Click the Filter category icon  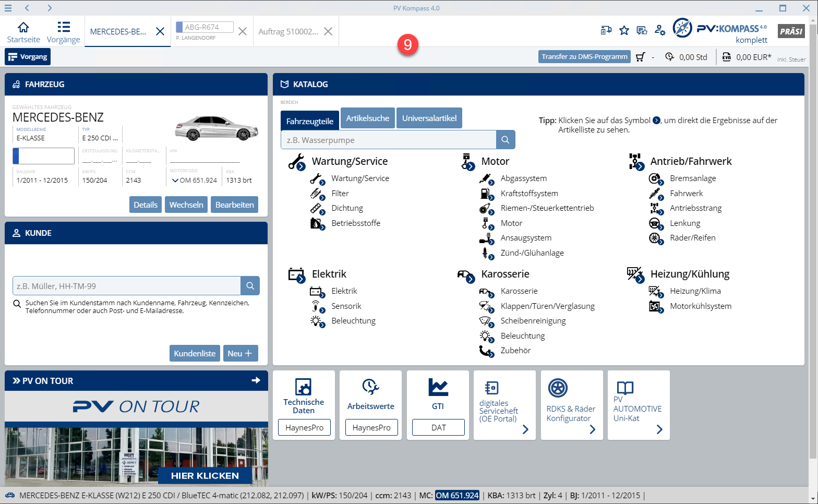317,194
